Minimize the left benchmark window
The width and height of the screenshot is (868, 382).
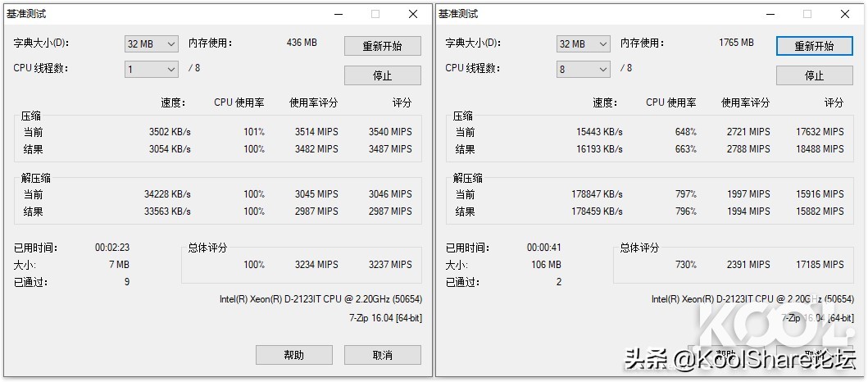[x=338, y=15]
